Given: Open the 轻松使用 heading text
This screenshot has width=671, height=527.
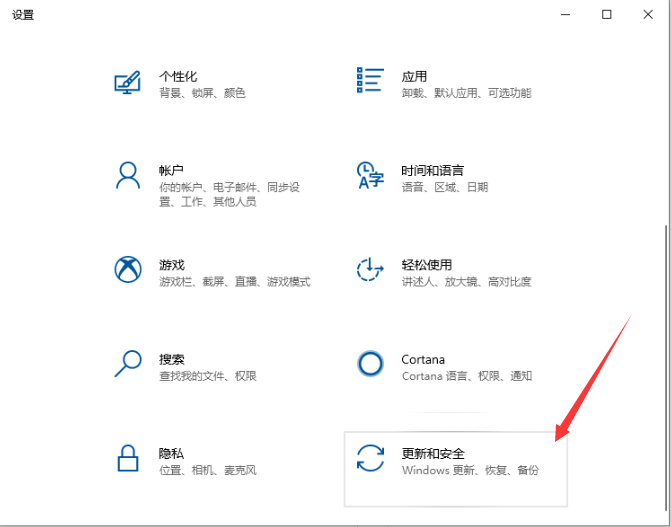Looking at the screenshot, I should pyautogui.click(x=426, y=265).
